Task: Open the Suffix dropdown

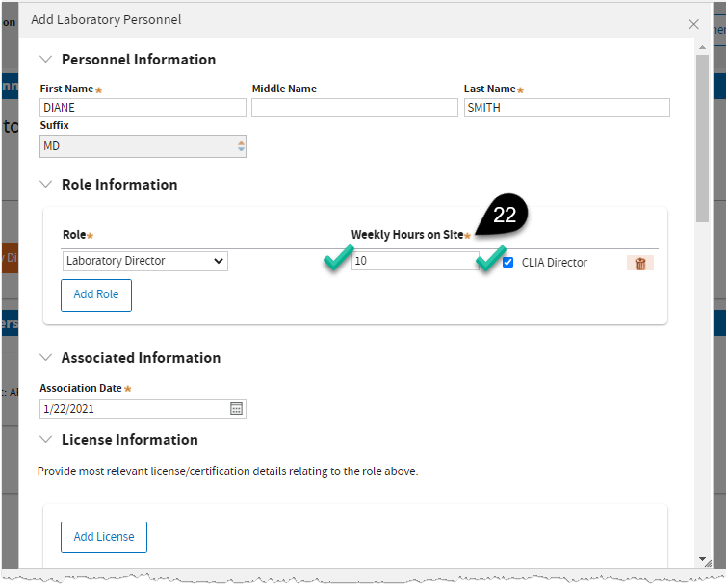Action: [143, 146]
